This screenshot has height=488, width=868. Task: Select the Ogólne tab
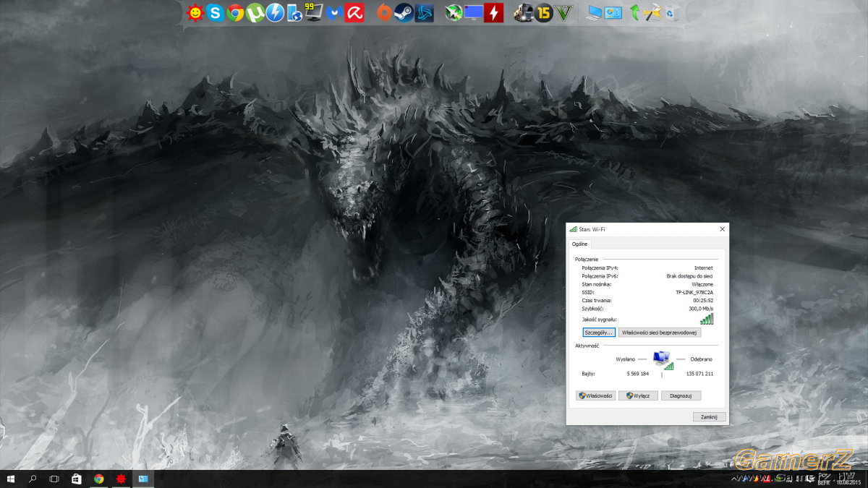click(x=580, y=244)
